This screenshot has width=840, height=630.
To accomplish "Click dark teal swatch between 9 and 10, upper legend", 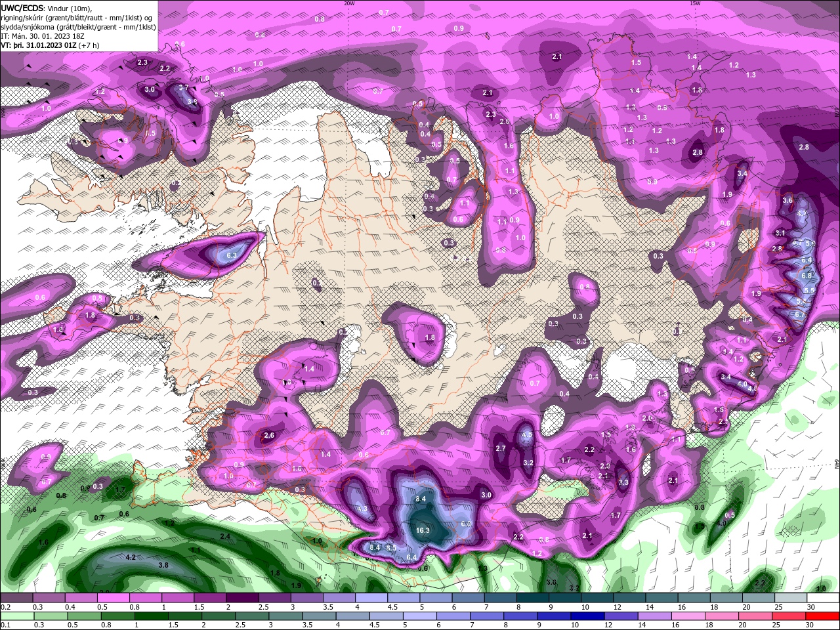I will tap(565, 598).
